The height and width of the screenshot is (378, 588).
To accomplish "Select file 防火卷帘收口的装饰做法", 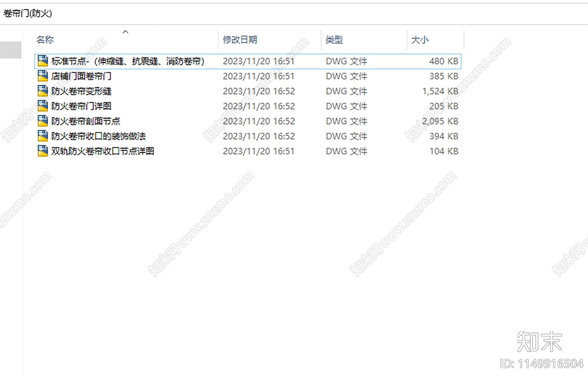I will point(98,136).
